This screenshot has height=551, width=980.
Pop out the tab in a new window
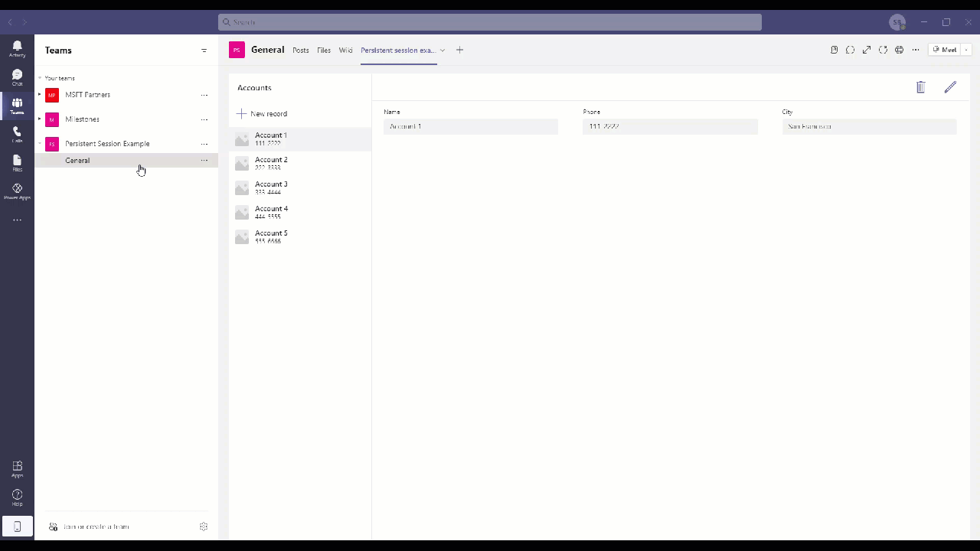click(834, 50)
